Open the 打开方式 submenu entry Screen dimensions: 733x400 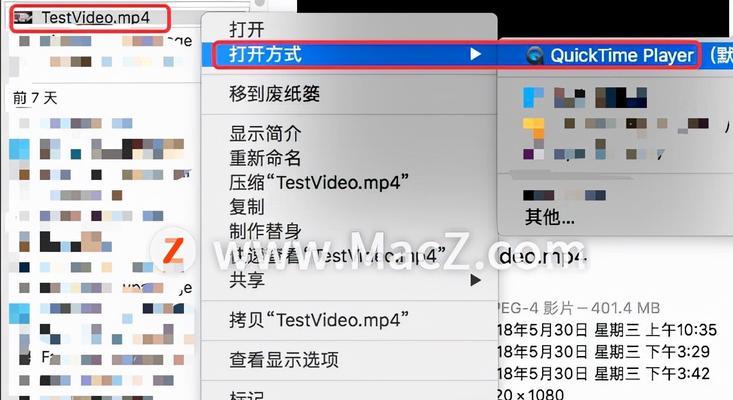(348, 55)
